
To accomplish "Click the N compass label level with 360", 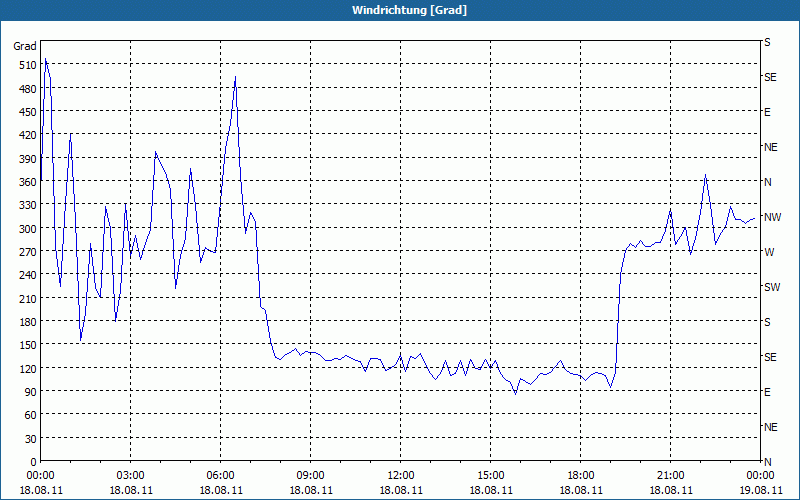I will (767, 182).
